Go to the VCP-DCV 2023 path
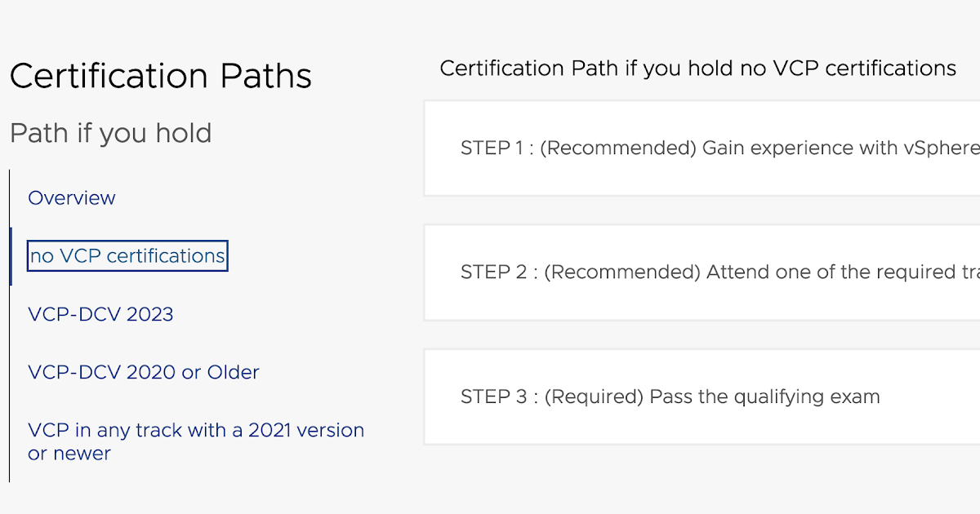980x514 pixels. [x=100, y=314]
